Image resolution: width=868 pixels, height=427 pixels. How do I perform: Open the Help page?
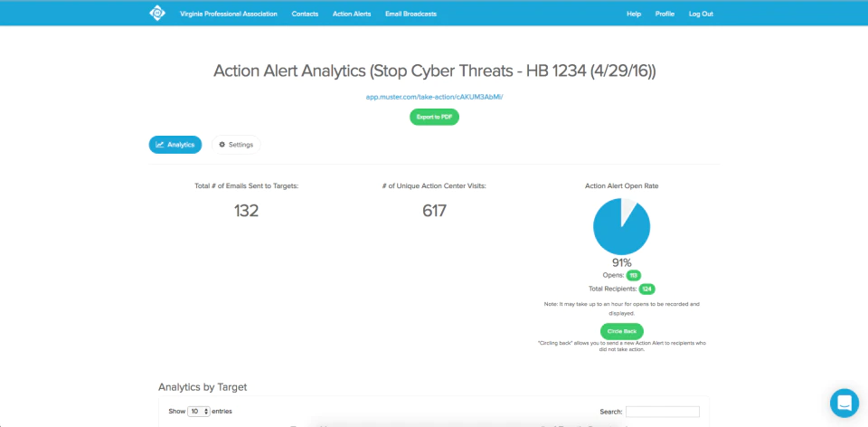click(x=634, y=14)
